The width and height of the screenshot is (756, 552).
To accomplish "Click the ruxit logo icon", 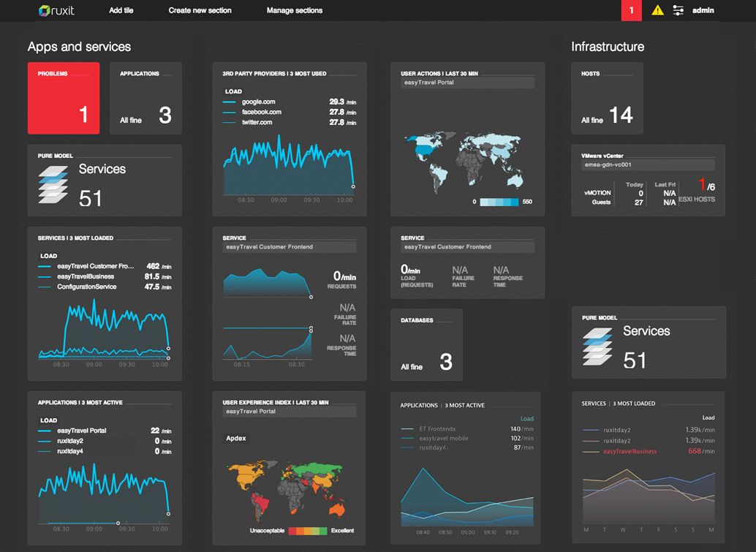I will pos(45,10).
